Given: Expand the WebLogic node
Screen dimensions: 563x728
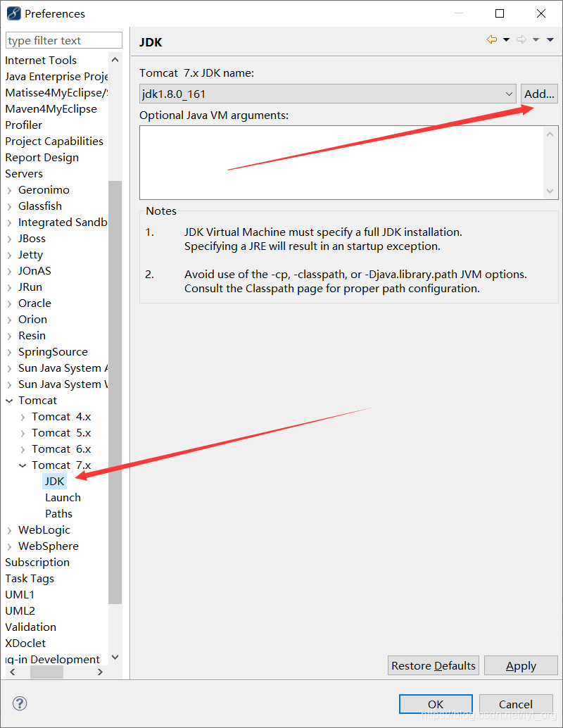Looking at the screenshot, I should coord(9,531).
